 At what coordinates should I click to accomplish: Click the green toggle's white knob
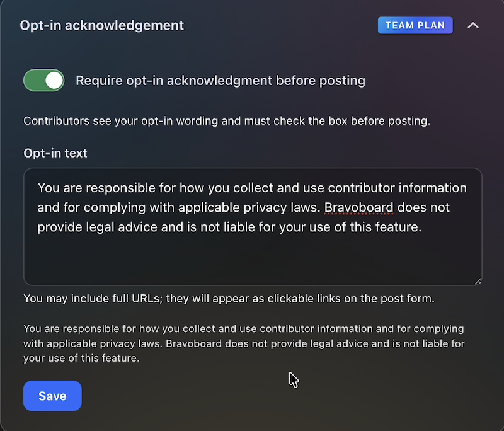53,80
